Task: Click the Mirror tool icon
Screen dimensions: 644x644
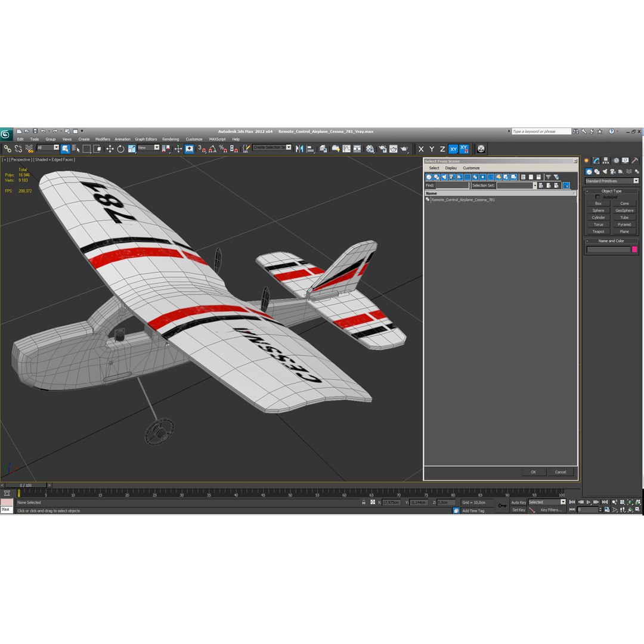Action: [299, 148]
